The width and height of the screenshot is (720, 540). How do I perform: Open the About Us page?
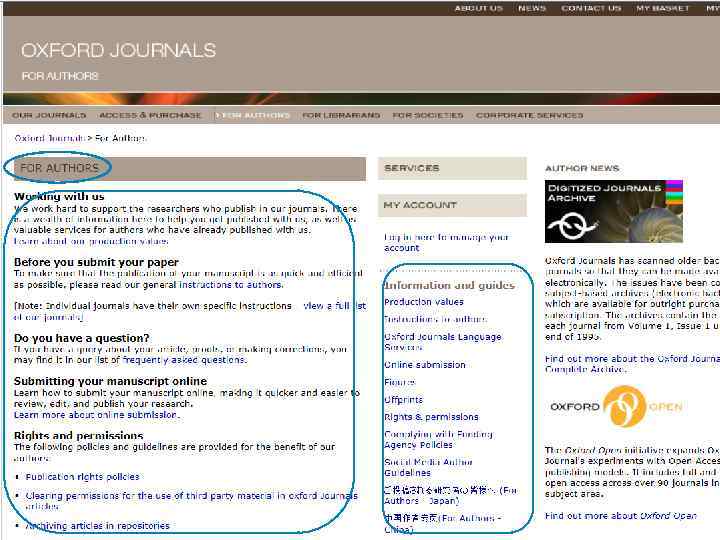coord(478,8)
